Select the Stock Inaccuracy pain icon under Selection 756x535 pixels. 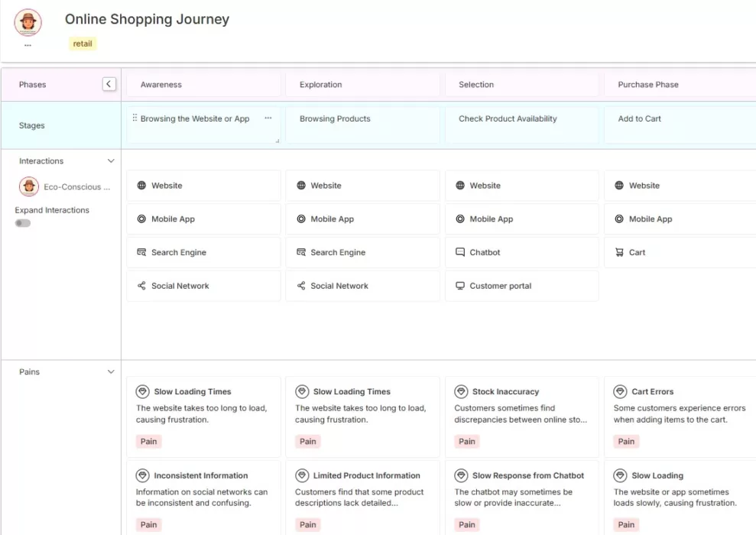[x=462, y=391]
